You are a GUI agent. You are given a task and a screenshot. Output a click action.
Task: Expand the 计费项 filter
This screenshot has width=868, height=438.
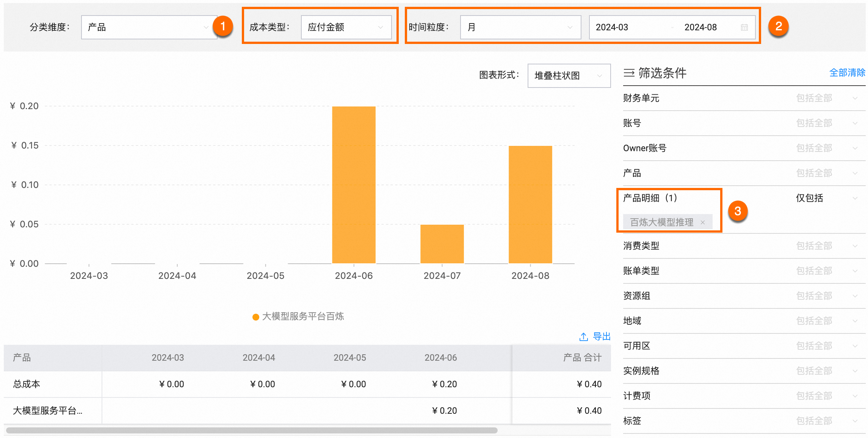click(x=744, y=396)
